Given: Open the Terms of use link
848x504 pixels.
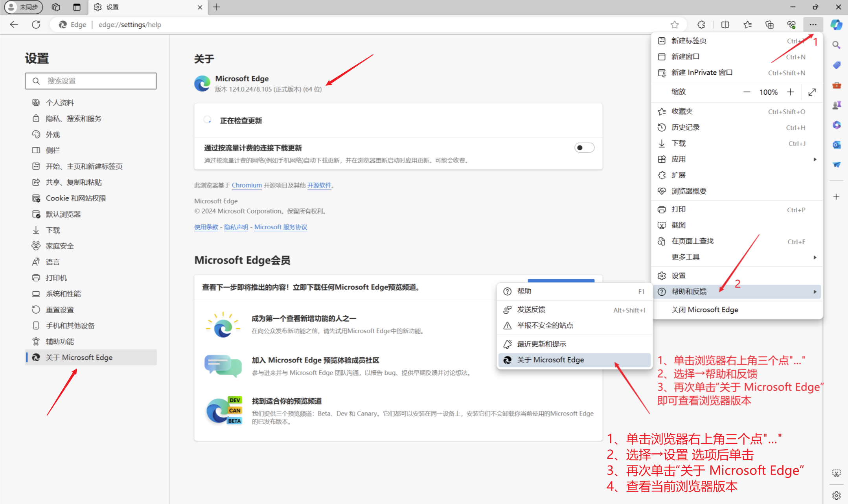Looking at the screenshot, I should pyautogui.click(x=206, y=227).
